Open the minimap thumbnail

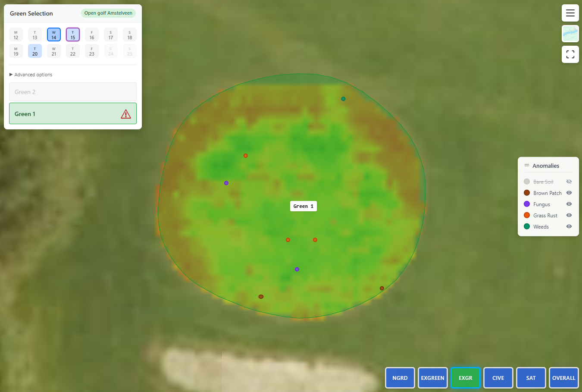point(570,33)
